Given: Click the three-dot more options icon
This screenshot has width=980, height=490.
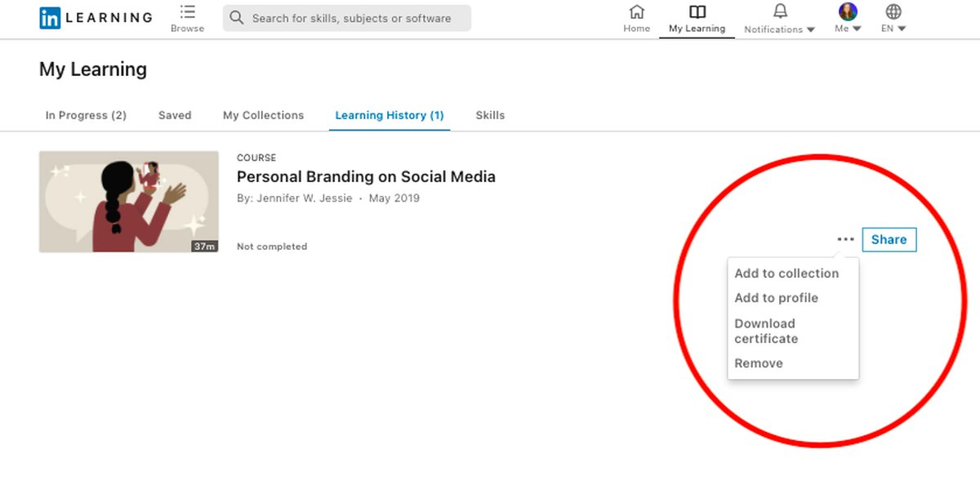Looking at the screenshot, I should point(845,239).
